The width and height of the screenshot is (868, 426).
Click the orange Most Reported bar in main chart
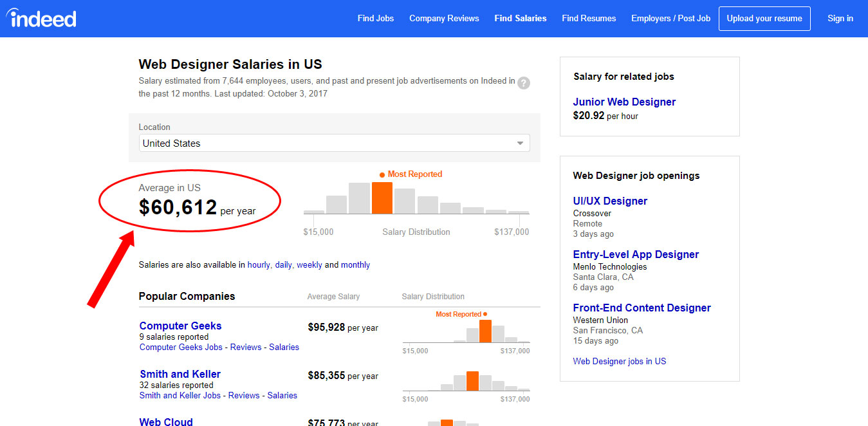point(382,198)
